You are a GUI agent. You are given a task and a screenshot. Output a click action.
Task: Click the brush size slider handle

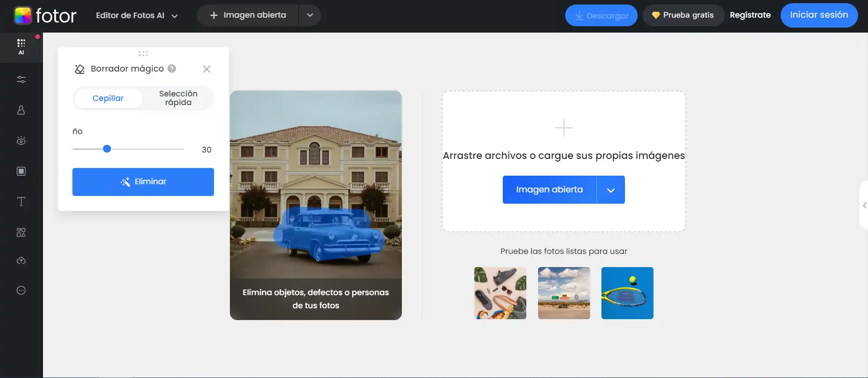click(x=107, y=149)
